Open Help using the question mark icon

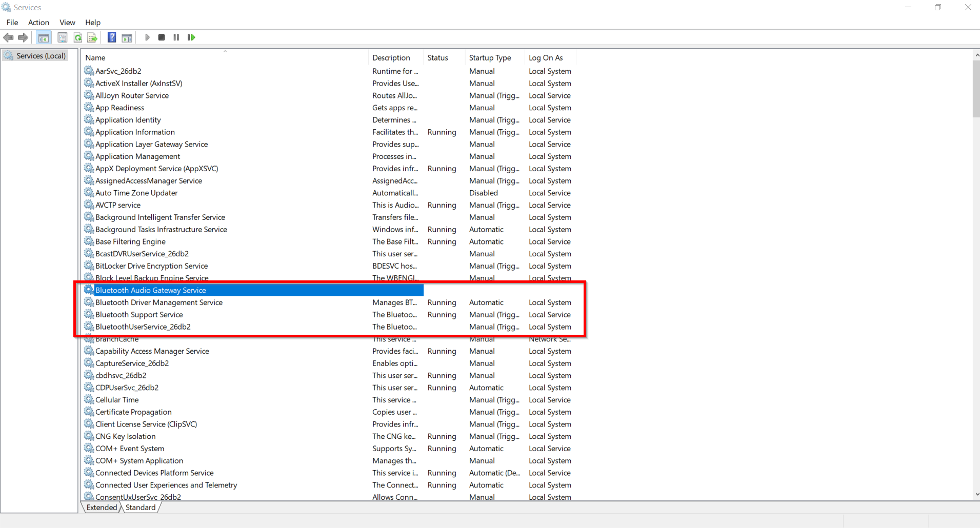[111, 37]
